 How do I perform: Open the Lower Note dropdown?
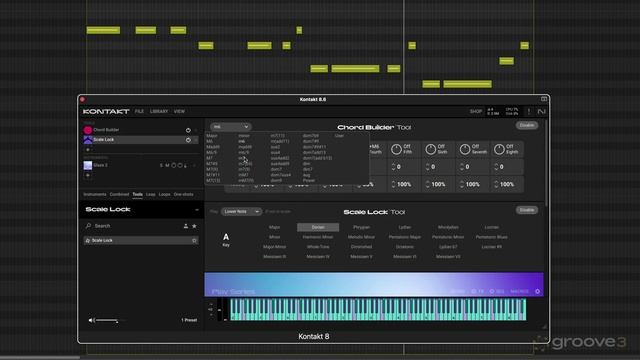tap(241, 212)
